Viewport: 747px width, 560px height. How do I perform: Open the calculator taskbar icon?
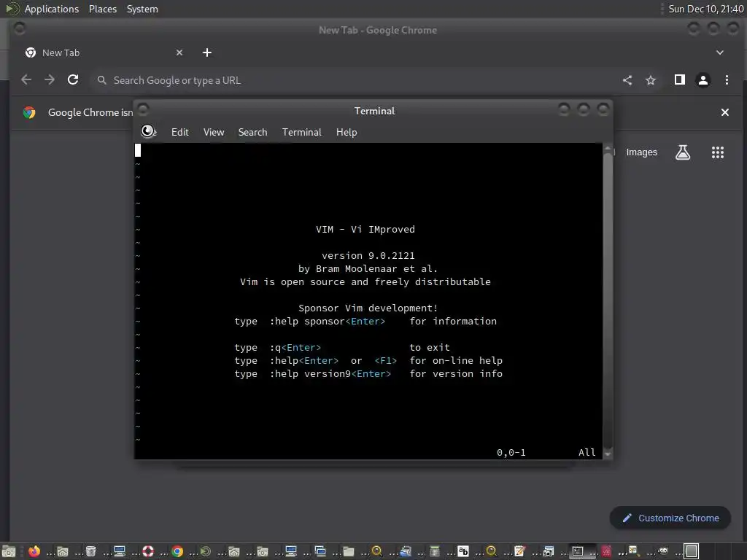[x=435, y=551]
